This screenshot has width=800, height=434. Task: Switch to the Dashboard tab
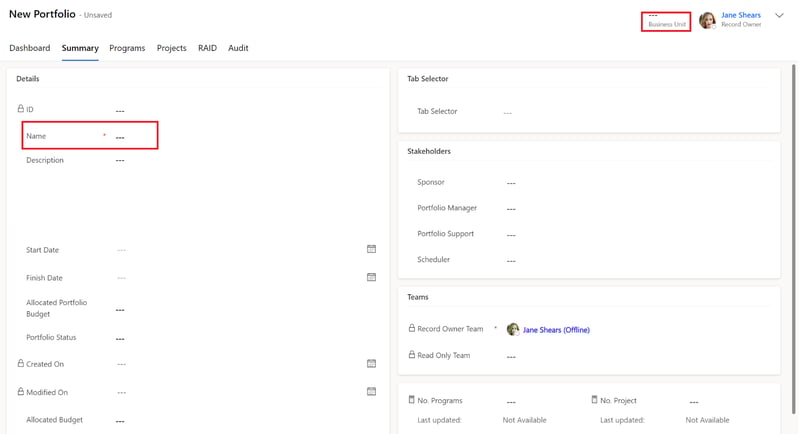pos(30,48)
